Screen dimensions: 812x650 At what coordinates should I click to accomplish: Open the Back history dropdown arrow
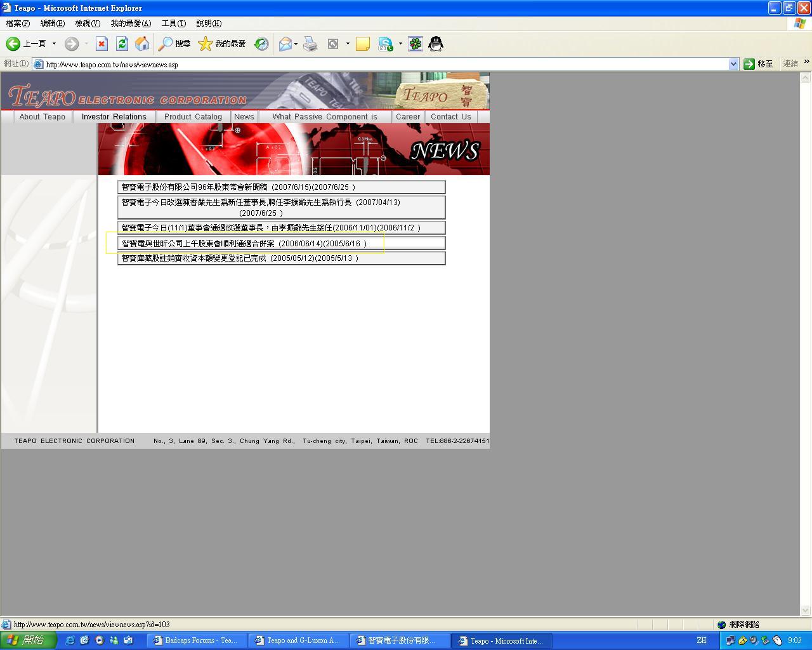pos(54,44)
